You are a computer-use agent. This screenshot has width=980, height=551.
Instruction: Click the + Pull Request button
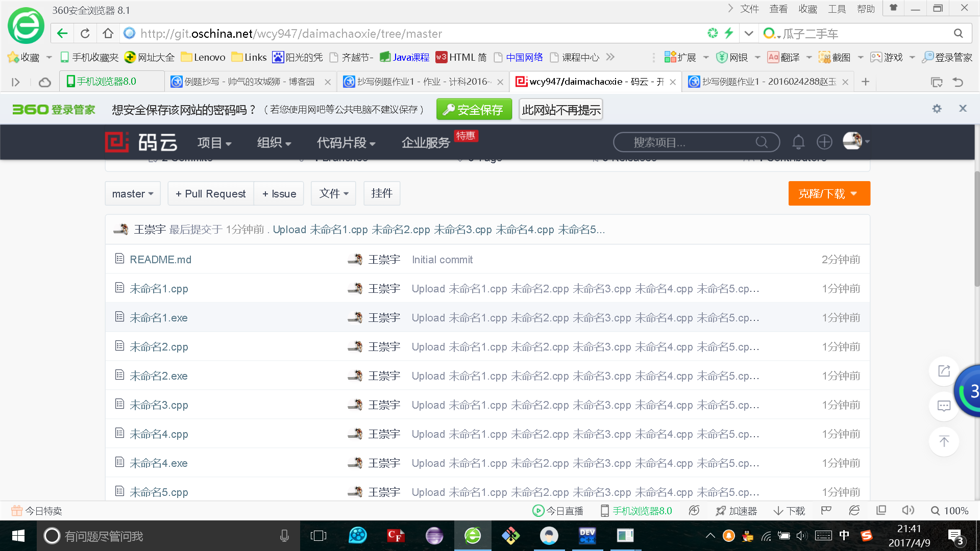click(x=210, y=193)
